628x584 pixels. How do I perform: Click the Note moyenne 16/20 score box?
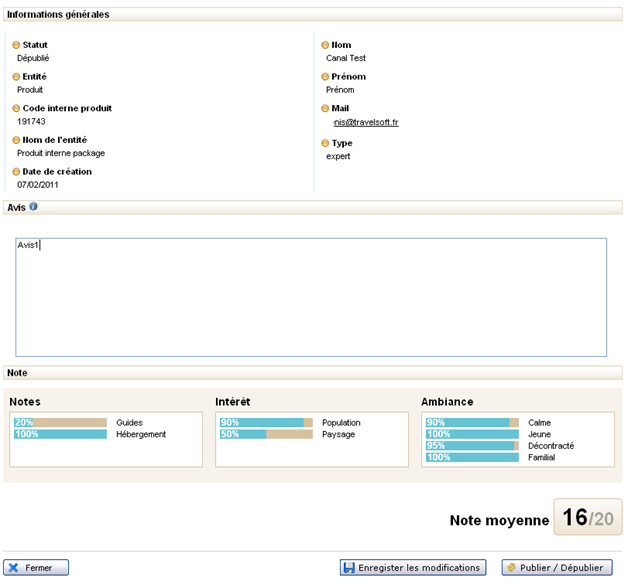tap(588, 517)
